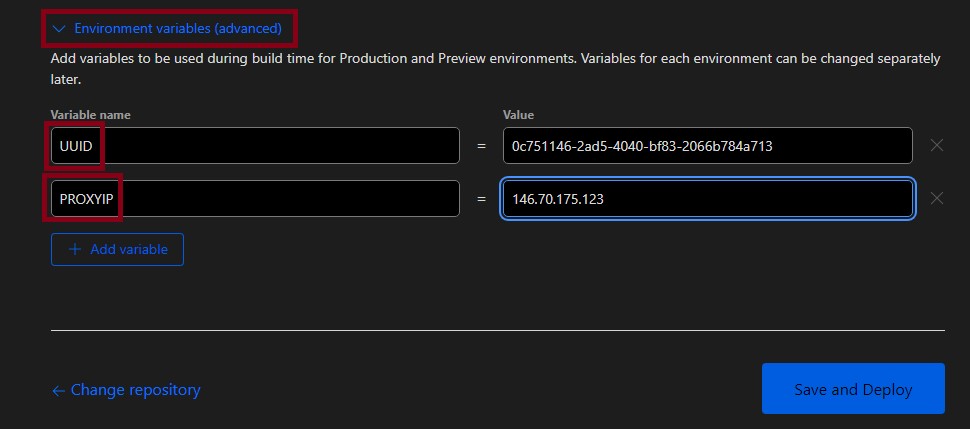Screen dimensions: 970x429
Task: Collapse the Environment variables chevron
Action: pos(59,29)
